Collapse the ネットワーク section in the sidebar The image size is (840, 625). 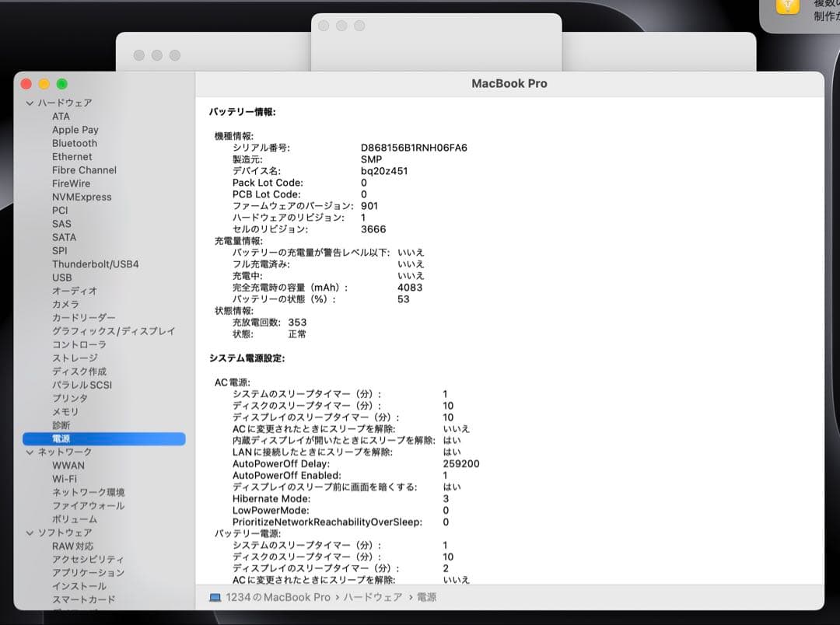coord(29,452)
